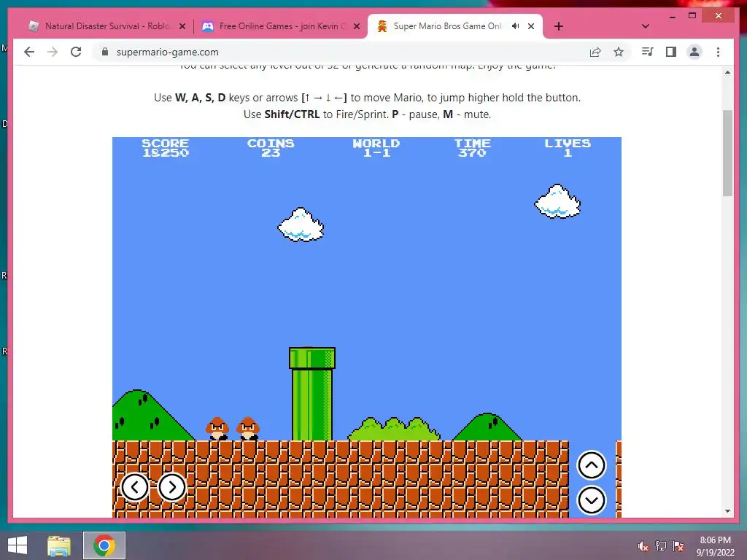
Task: Open the Chrome profile avatar menu
Action: [694, 52]
